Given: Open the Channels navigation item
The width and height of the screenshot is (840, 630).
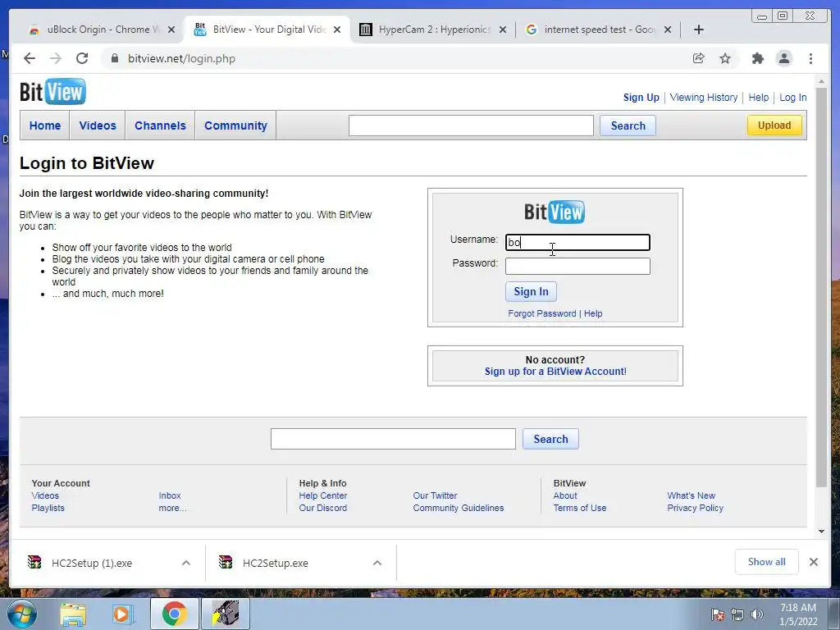Looking at the screenshot, I should pyautogui.click(x=160, y=126).
